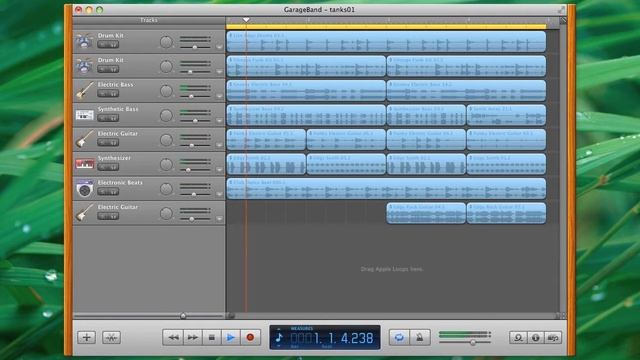Start playback with the blue Play button

pos(231,338)
